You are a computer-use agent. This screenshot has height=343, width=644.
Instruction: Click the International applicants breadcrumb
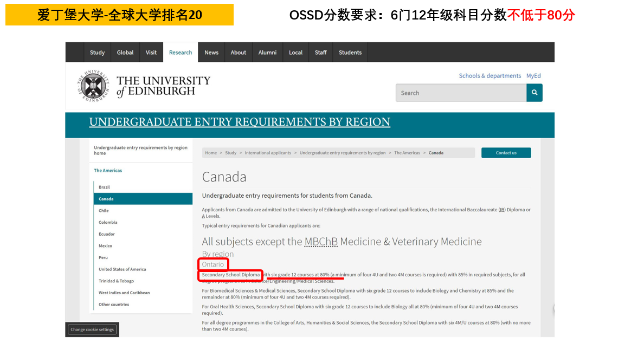(x=268, y=153)
